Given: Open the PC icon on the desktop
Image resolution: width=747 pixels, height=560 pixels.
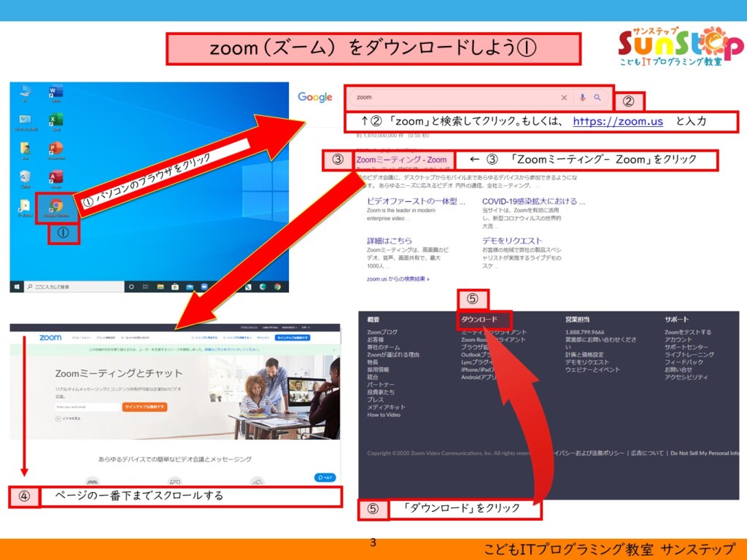Looking at the screenshot, I should pos(26,94).
